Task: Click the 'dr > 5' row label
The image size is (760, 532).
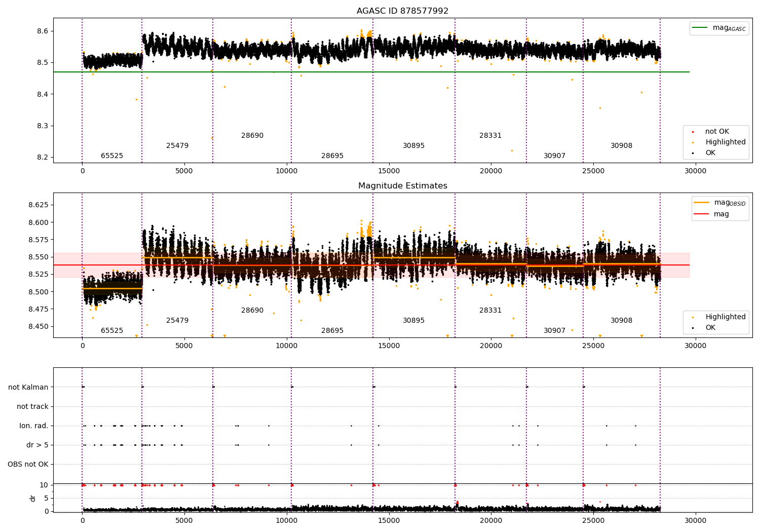Action: pyautogui.click(x=37, y=445)
